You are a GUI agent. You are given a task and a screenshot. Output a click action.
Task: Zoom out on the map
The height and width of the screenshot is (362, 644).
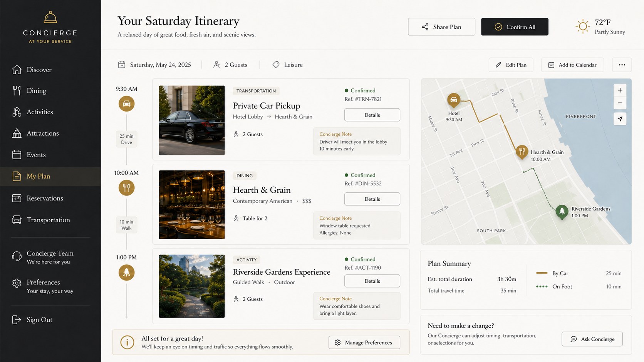[620, 103]
